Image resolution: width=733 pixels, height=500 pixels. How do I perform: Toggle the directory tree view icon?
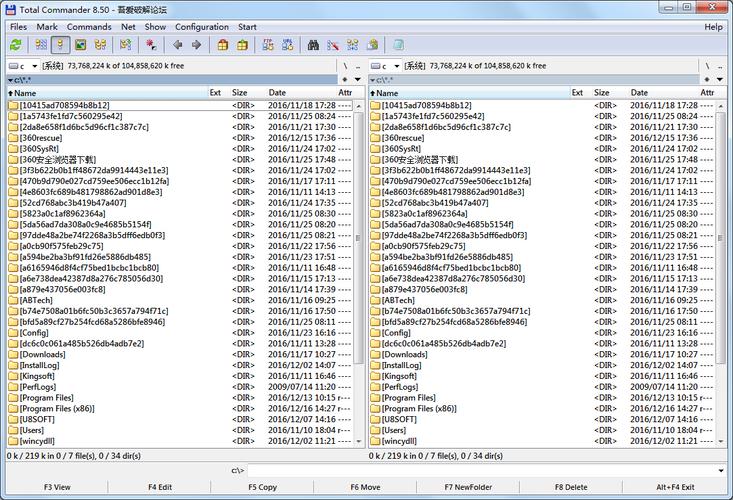point(100,45)
